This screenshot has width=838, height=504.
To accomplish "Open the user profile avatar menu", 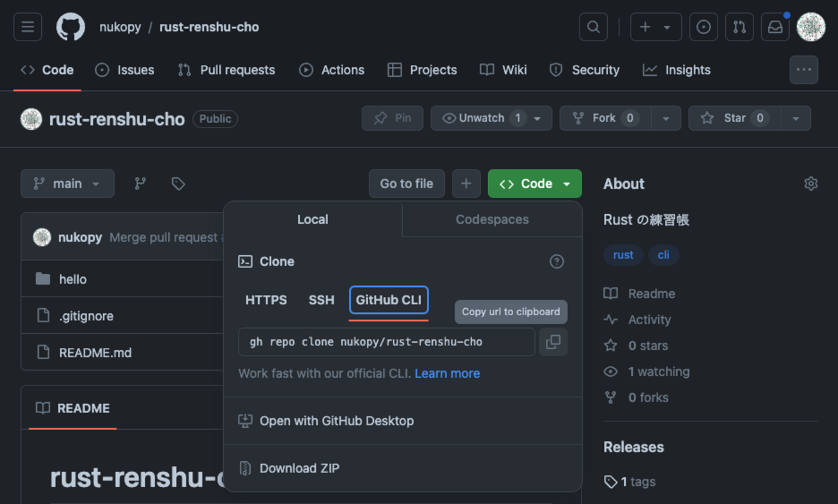I will tap(811, 27).
